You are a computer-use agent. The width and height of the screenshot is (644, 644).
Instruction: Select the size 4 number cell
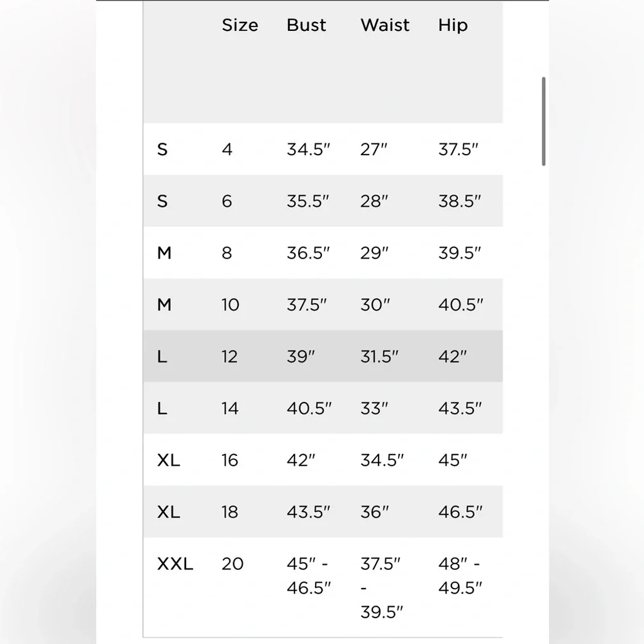coord(227,149)
